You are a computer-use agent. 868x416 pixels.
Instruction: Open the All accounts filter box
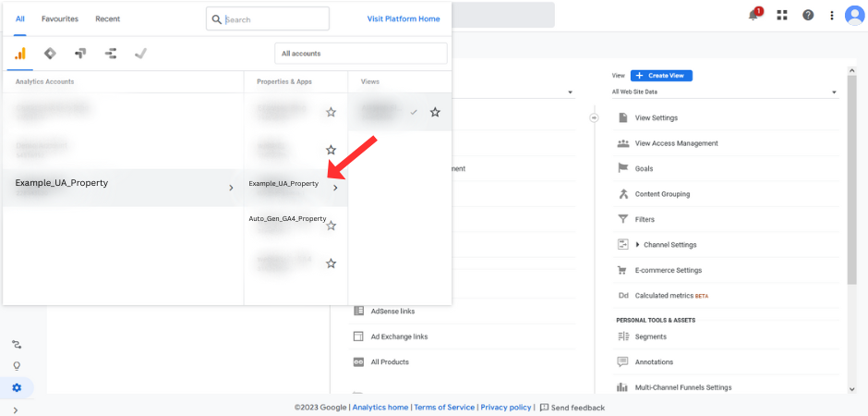[x=361, y=54]
